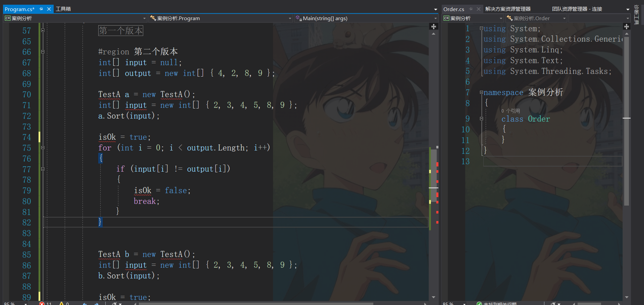
Task: Click the 0 个引用 reference link above Order
Action: 511,111
